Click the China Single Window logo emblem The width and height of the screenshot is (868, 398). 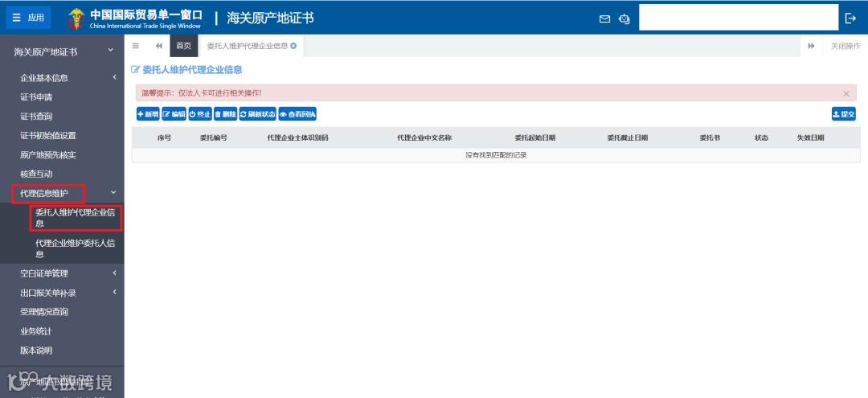(x=76, y=18)
